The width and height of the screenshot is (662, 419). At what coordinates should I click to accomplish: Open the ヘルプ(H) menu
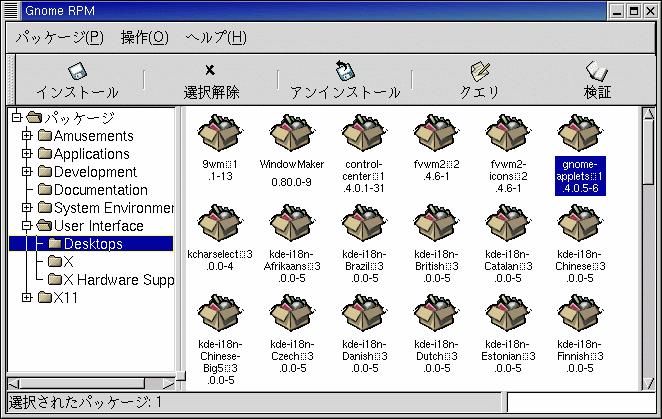(216, 38)
